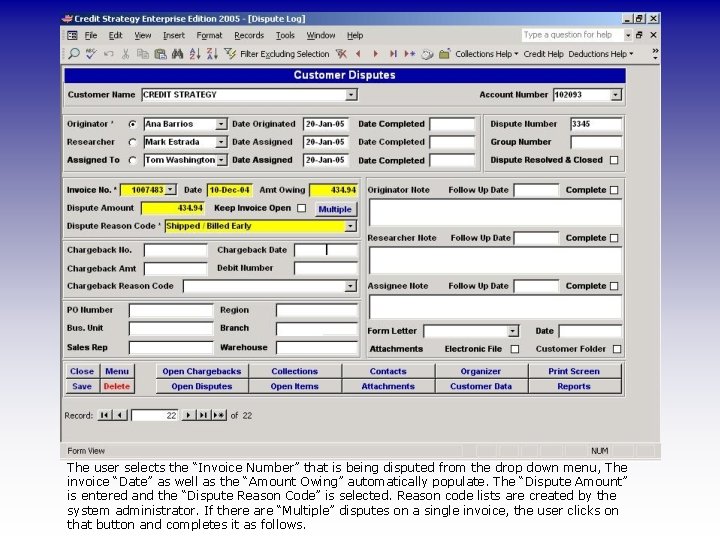Select the Originator radio button
The image size is (720, 540).
click(x=133, y=124)
